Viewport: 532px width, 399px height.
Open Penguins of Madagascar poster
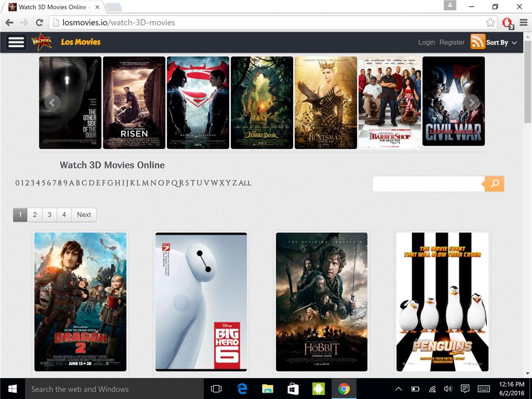[x=443, y=302]
